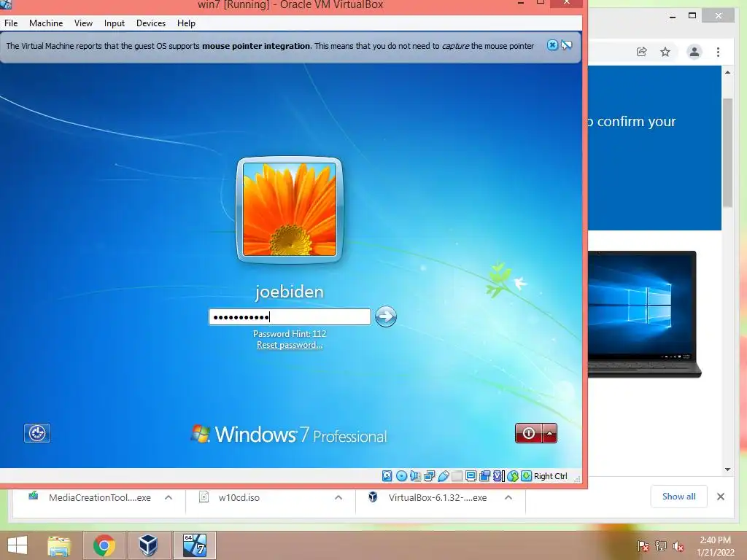Click the keyboard capture arrow icon
The width and height of the screenshot is (747, 560).
tap(526, 475)
